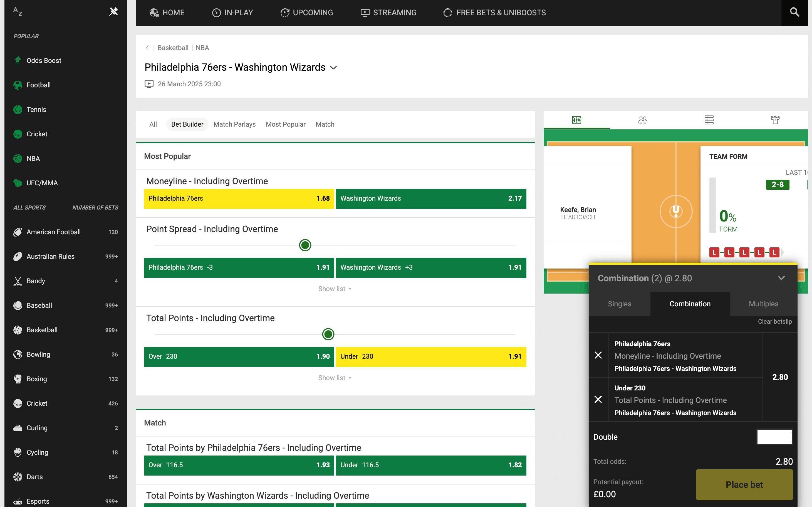The height and width of the screenshot is (507, 812).
Task: Switch betslip to Multiples tab
Action: tap(763, 304)
